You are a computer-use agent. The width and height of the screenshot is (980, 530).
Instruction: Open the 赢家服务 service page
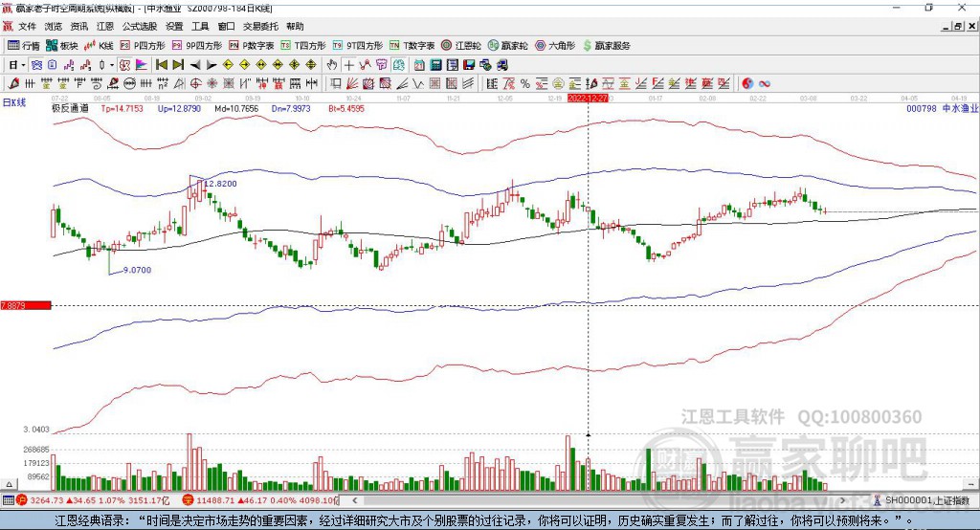tap(606, 46)
